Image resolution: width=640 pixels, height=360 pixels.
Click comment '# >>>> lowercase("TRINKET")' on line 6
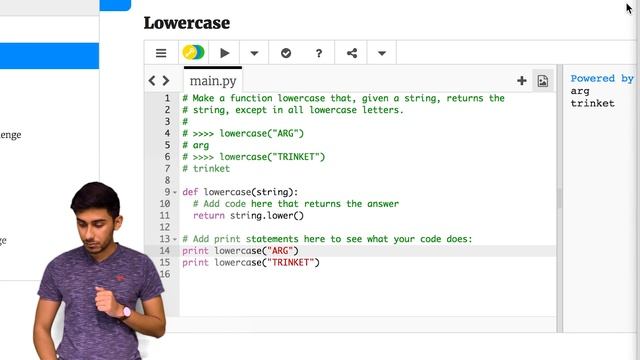[253, 157]
